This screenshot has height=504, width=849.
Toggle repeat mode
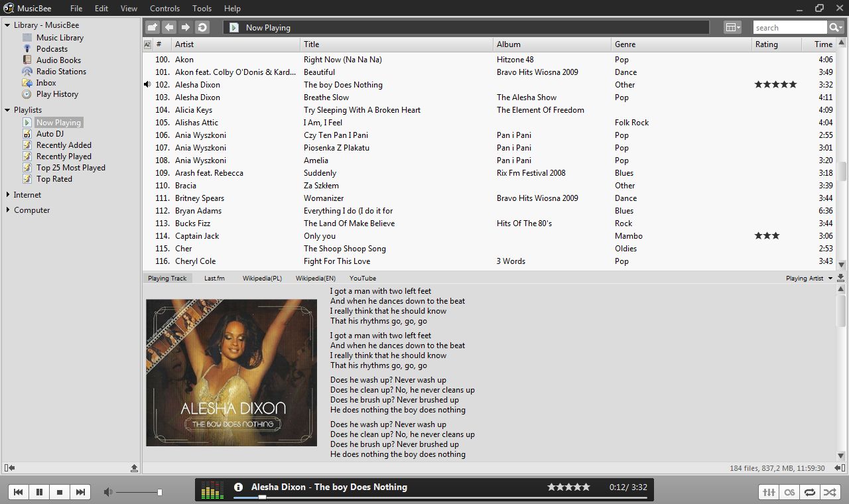(809, 492)
